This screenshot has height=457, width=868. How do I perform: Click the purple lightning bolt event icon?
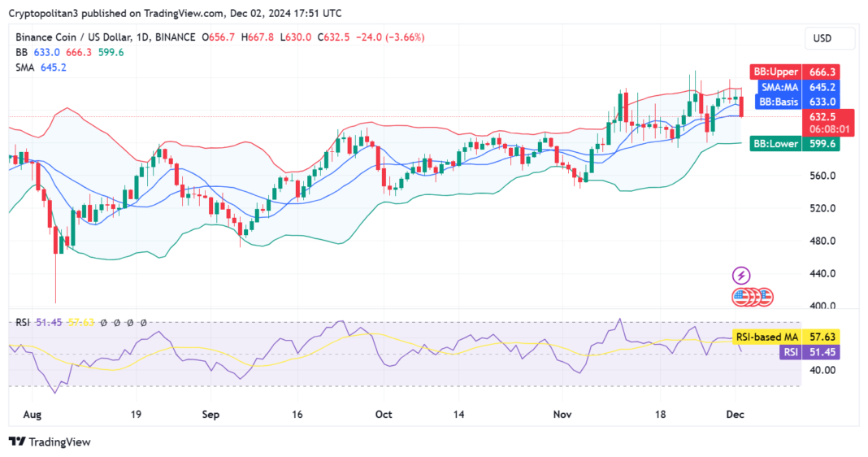pyautogui.click(x=741, y=276)
